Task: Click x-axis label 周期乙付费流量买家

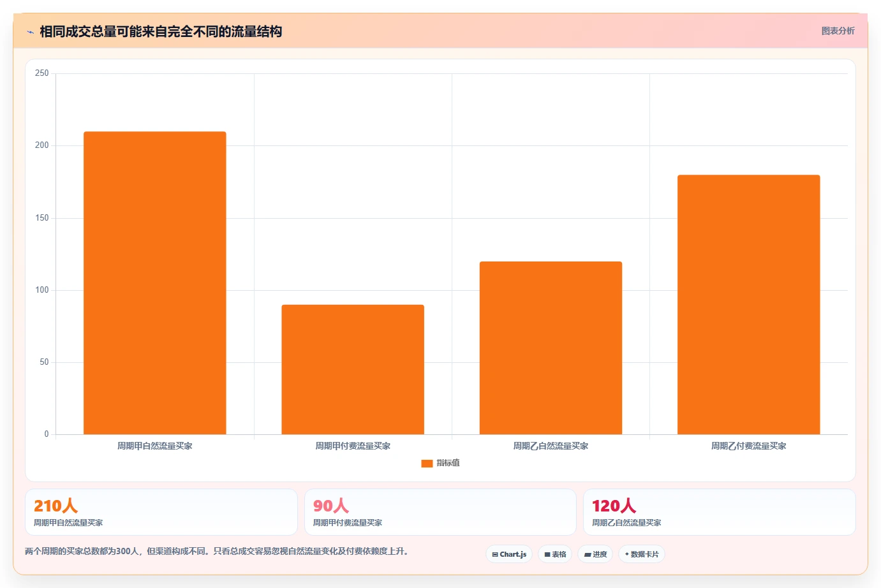Action: coord(748,446)
